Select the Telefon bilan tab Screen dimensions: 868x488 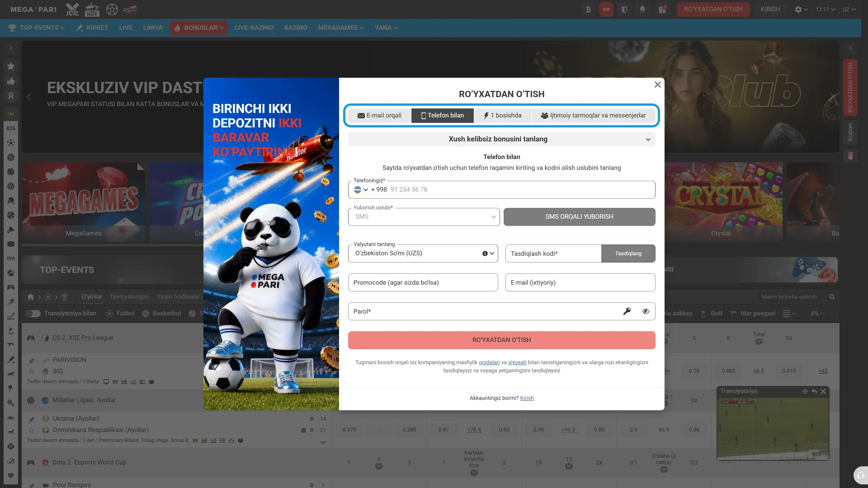[x=443, y=116]
